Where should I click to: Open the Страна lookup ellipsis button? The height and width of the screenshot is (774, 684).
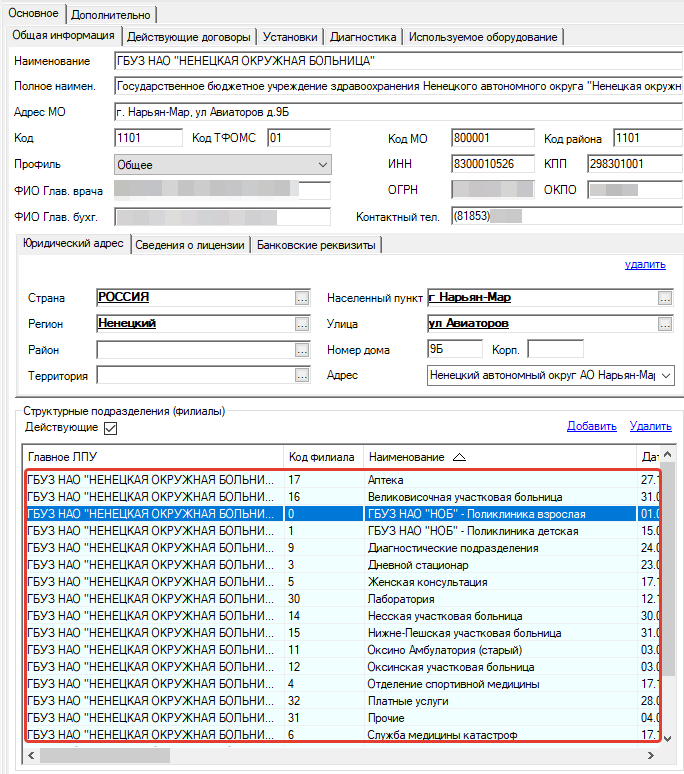[302, 298]
